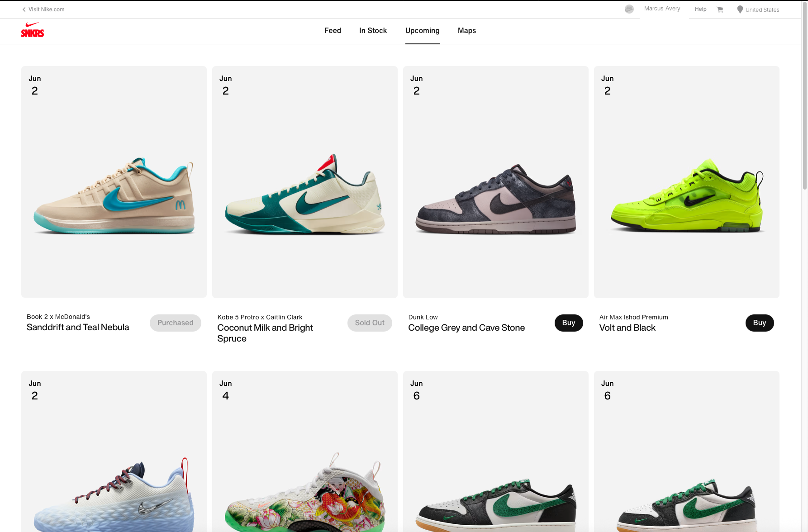The width and height of the screenshot is (808, 532).
Task: Buy the Dunk Low College Grey
Action: 569,323
